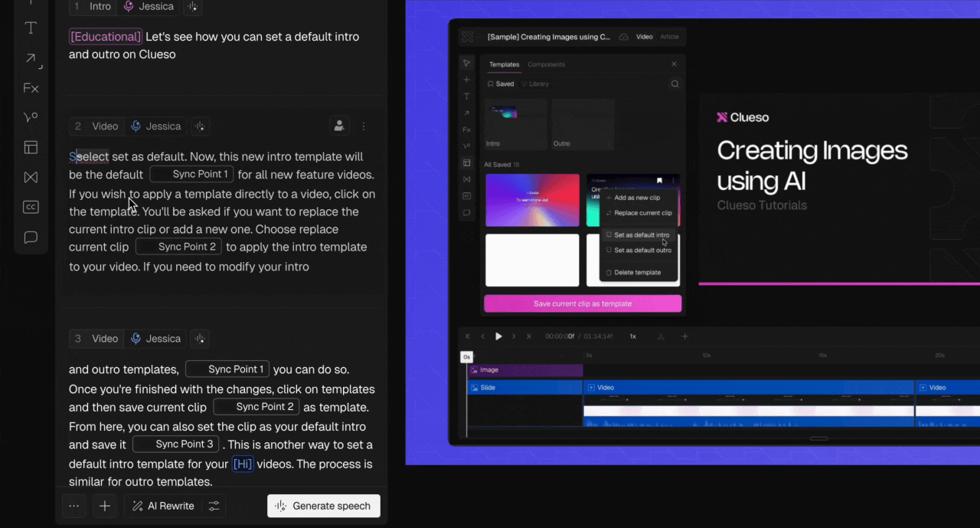Step back one frame in timeline
The width and height of the screenshot is (980, 528).
coord(482,336)
